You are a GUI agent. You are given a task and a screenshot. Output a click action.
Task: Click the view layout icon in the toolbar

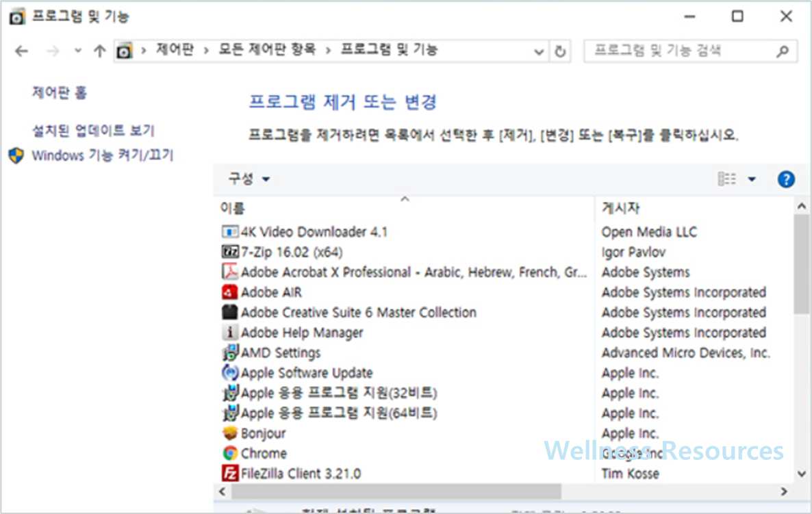(x=726, y=179)
